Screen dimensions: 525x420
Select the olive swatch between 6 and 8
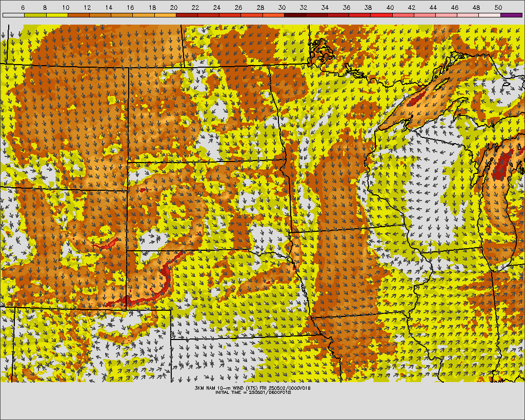(35, 15)
